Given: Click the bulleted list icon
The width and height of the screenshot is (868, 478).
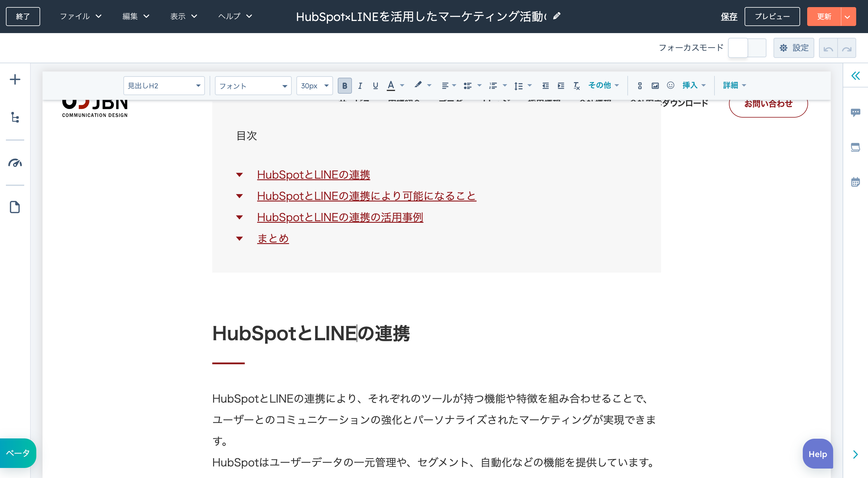Looking at the screenshot, I should (x=467, y=86).
